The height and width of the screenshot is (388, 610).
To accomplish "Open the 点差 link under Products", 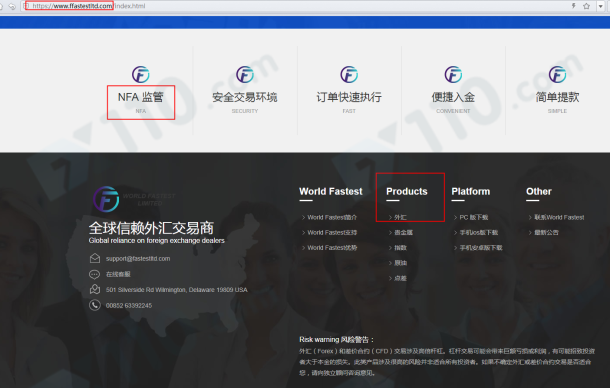I will coord(400,278).
